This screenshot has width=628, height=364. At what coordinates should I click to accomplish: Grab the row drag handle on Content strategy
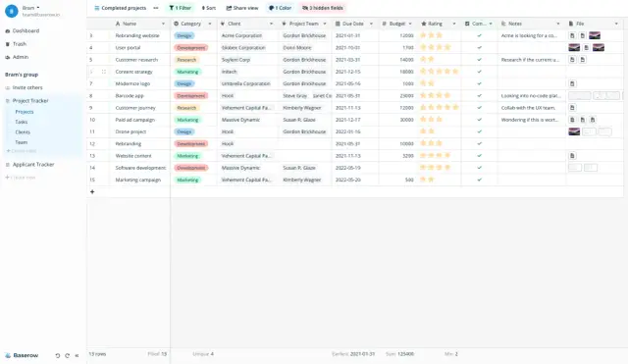pyautogui.click(x=104, y=72)
